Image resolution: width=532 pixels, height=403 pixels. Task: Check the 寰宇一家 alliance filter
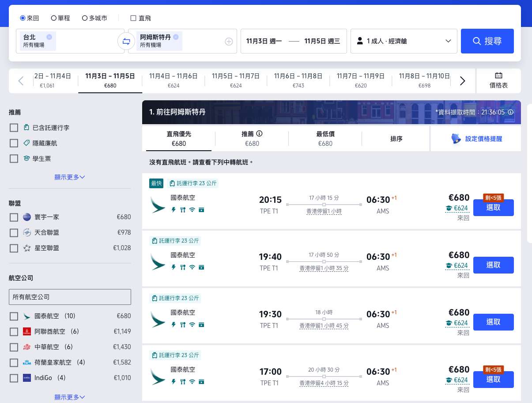14,217
